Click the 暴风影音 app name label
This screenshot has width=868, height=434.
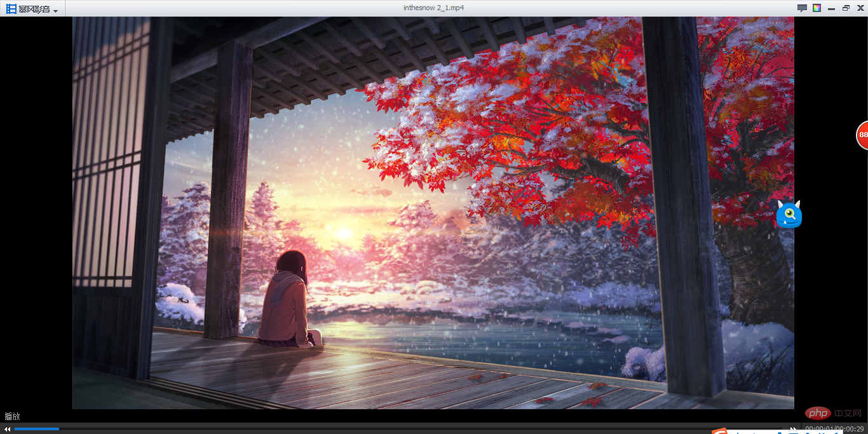tap(34, 9)
